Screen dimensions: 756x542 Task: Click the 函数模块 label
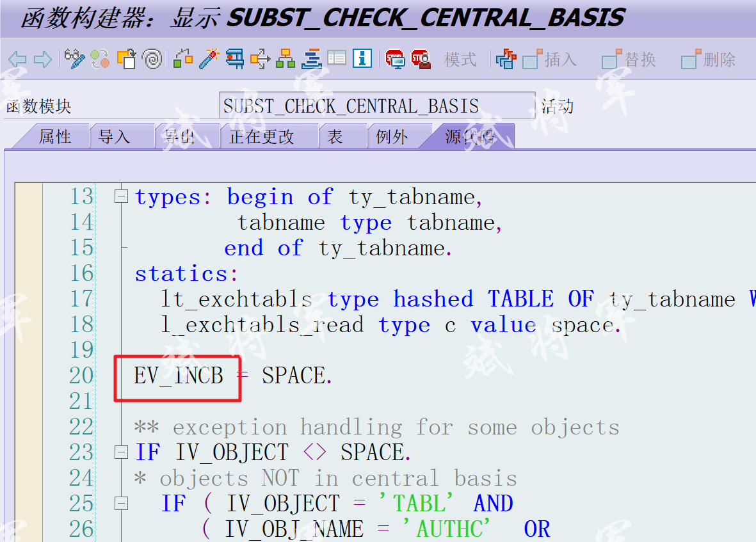click(x=38, y=106)
